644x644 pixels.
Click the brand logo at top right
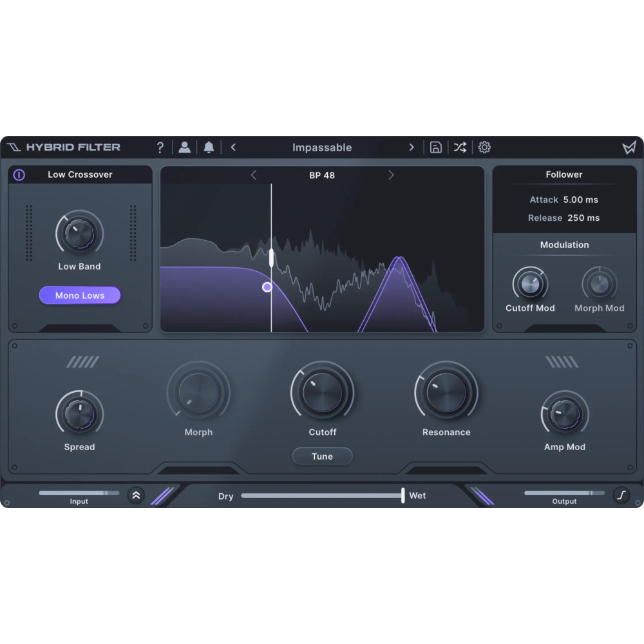click(629, 147)
